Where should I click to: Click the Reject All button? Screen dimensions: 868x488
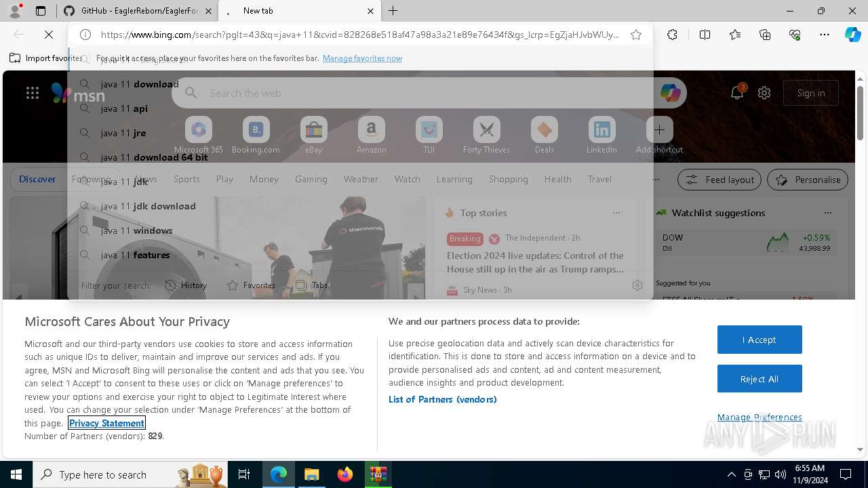tap(759, 379)
